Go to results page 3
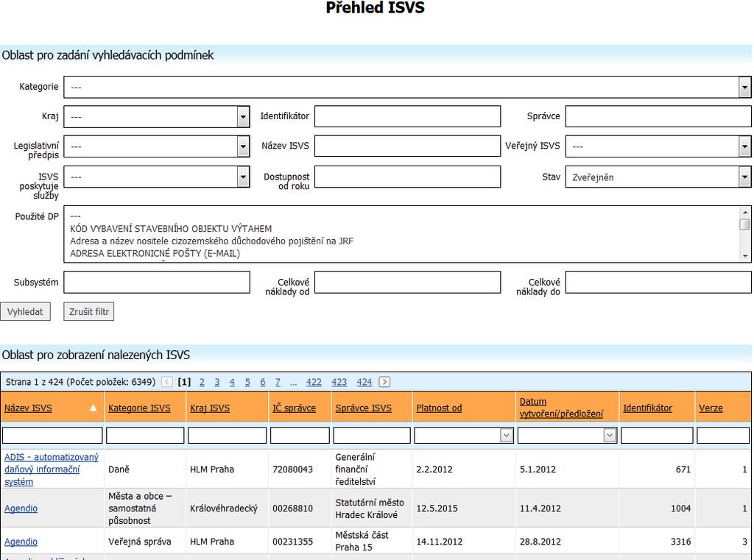754x560 pixels. click(x=217, y=382)
